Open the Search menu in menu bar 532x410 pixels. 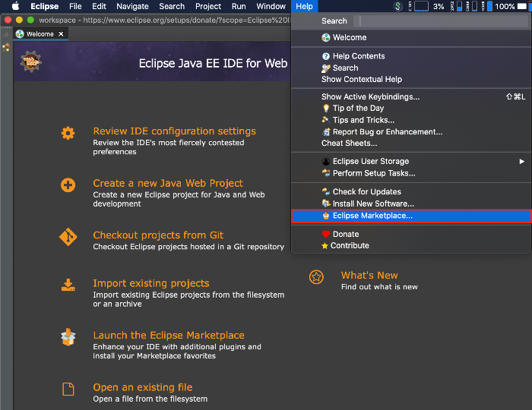point(172,6)
